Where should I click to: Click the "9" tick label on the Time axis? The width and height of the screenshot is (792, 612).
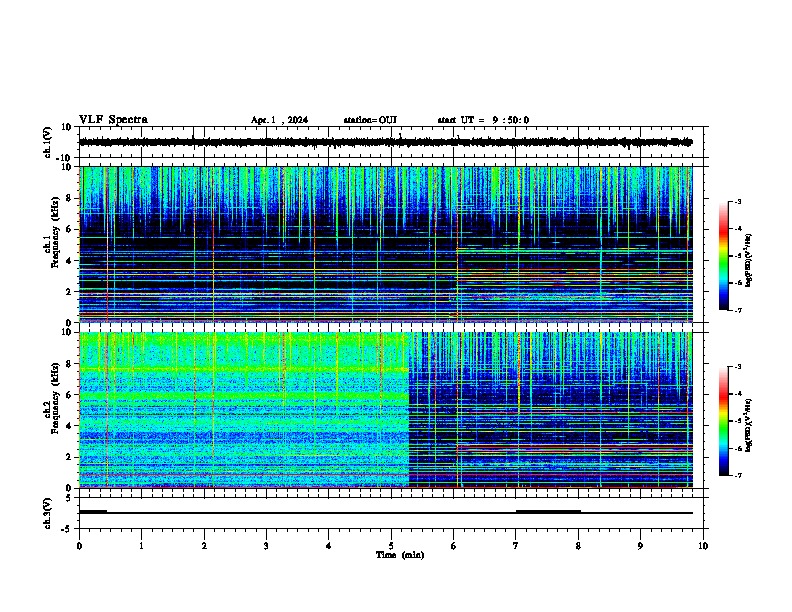[x=640, y=546]
